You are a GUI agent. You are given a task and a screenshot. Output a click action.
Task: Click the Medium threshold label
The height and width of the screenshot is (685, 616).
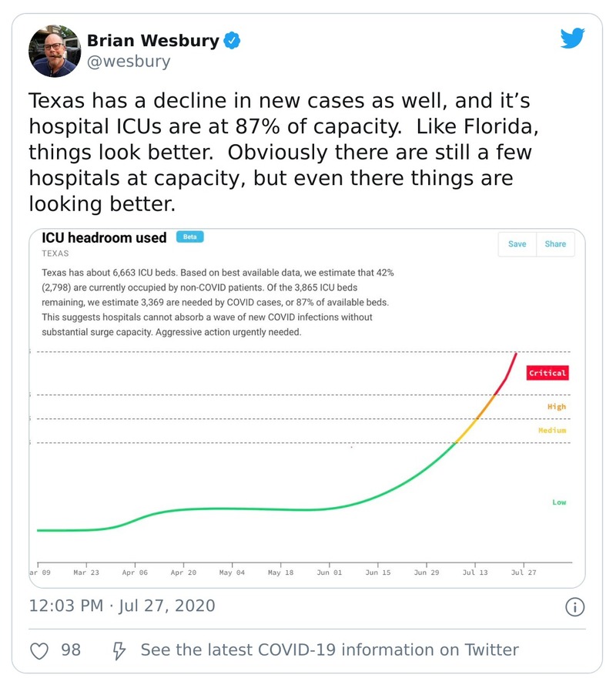(551, 431)
